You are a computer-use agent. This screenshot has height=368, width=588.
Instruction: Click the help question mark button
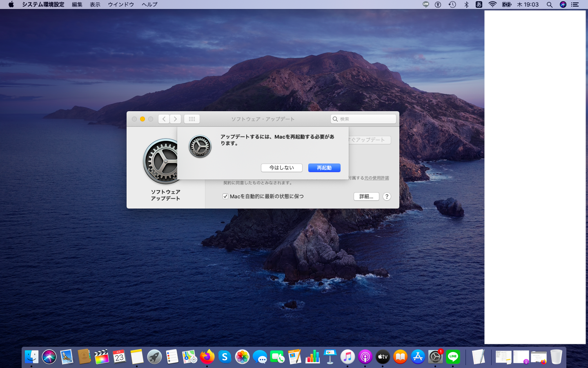387,197
